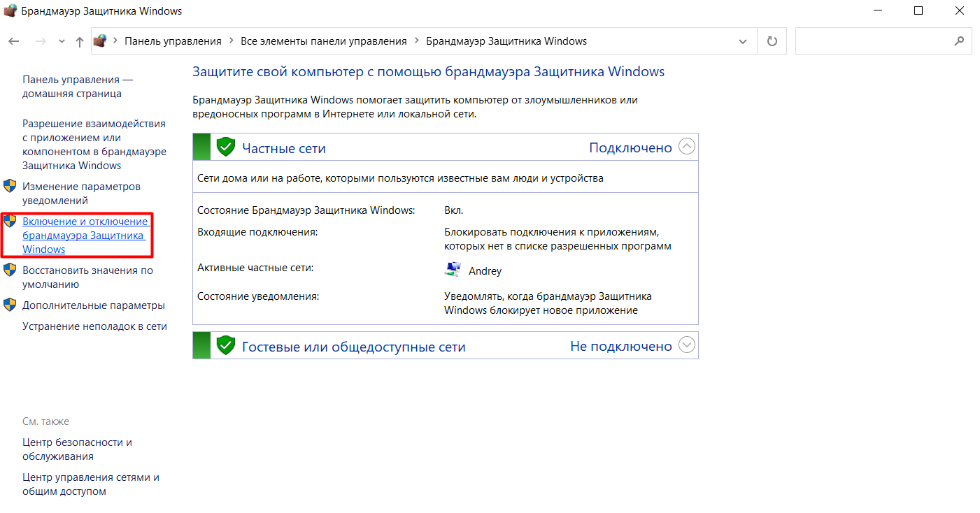Click the search magnifier icon
The width and height of the screenshot is (980, 513).
960,41
